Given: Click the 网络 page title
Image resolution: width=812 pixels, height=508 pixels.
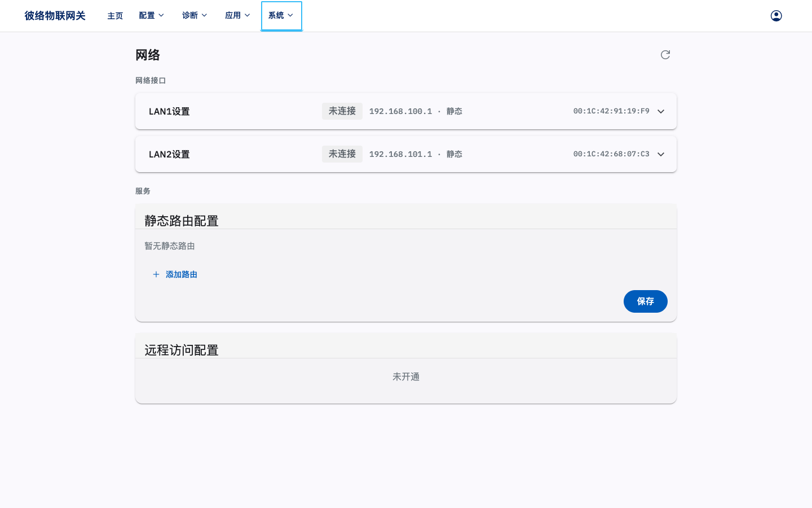Looking at the screenshot, I should (x=148, y=55).
